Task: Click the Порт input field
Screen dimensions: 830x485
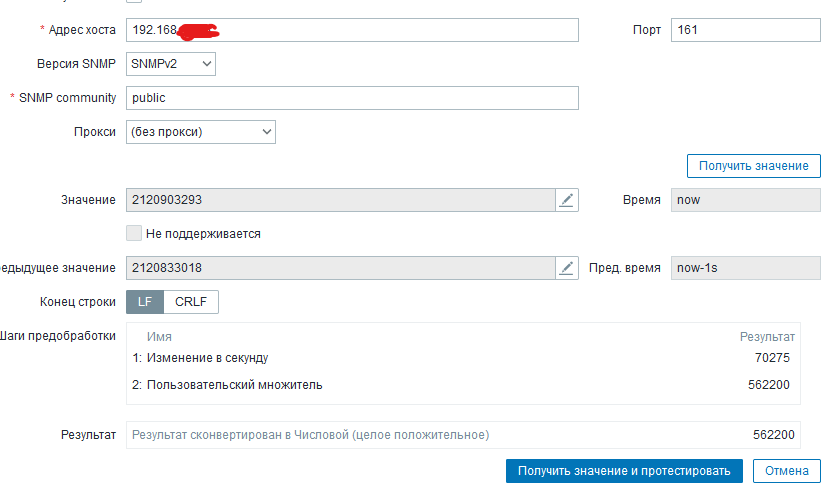Action: pos(745,30)
